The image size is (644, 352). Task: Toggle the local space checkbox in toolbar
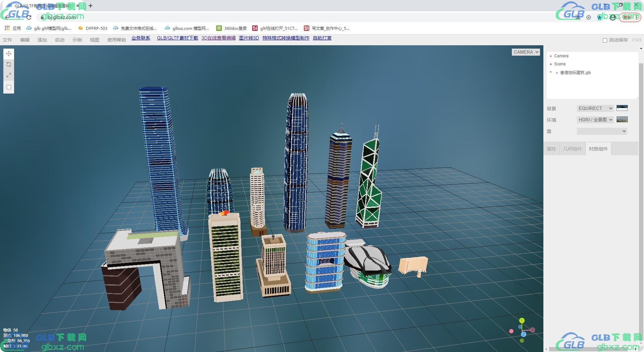(9, 87)
